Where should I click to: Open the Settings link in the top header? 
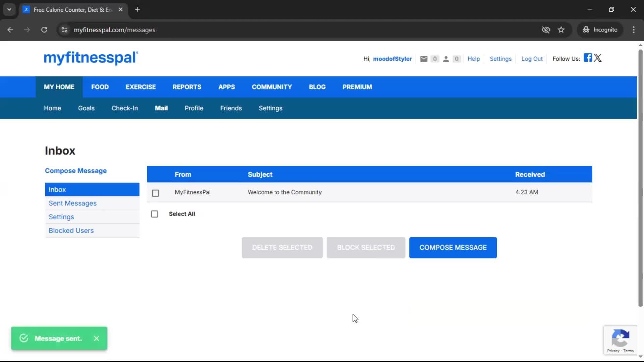pos(500,59)
